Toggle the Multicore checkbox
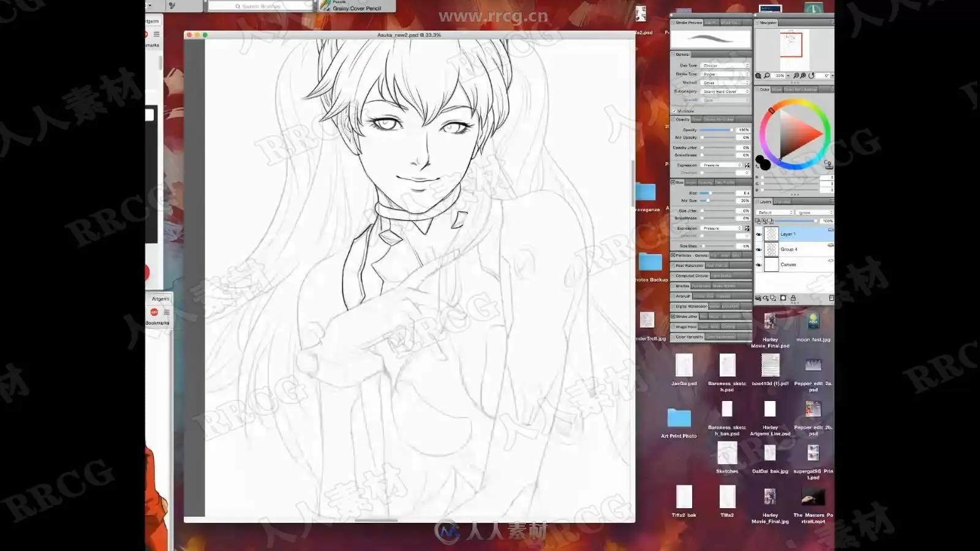Screen dimensions: 980x551 click(674, 111)
